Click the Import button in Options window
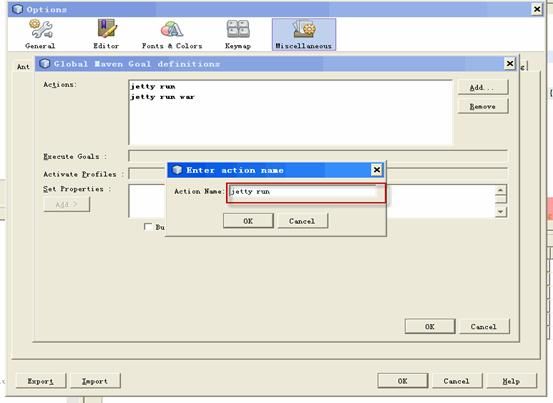This screenshot has width=553, height=403. [x=95, y=381]
